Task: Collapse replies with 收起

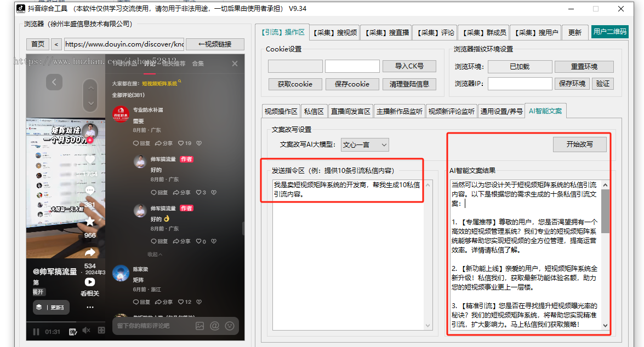Action: tap(155, 255)
